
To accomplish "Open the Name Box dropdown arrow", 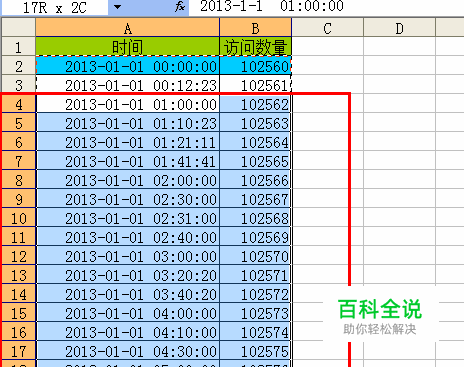I will point(117,7).
